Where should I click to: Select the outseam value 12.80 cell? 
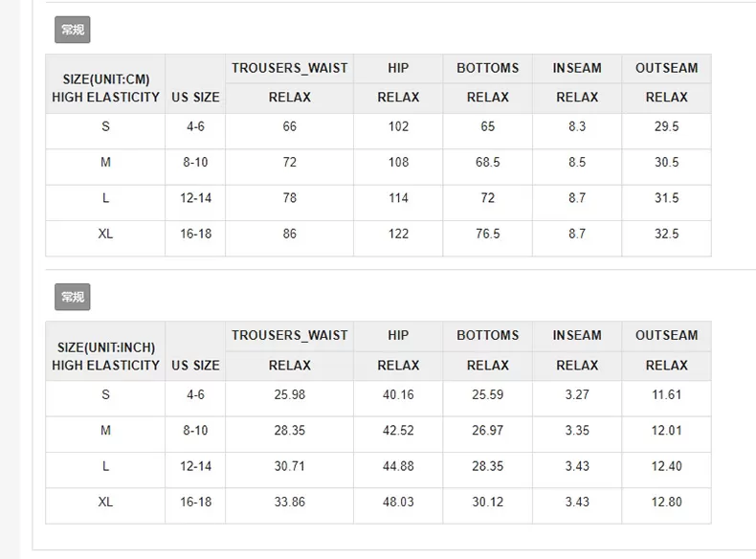tap(666, 502)
